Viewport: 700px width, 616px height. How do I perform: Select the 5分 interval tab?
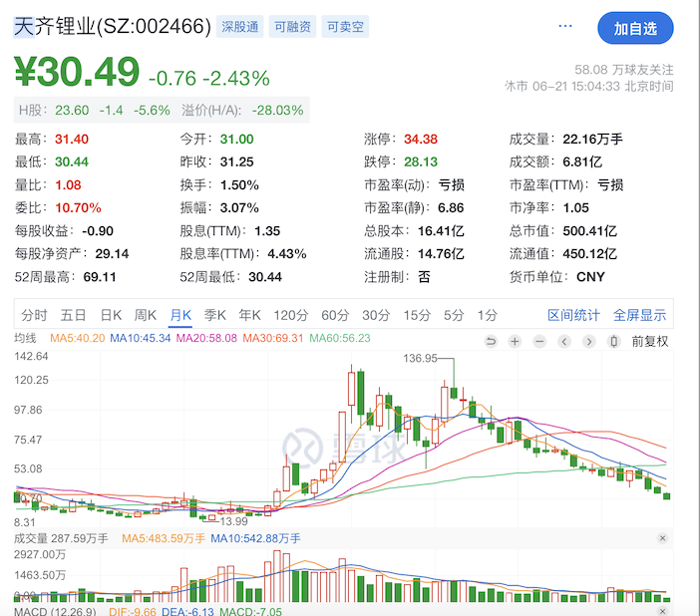pyautogui.click(x=454, y=315)
